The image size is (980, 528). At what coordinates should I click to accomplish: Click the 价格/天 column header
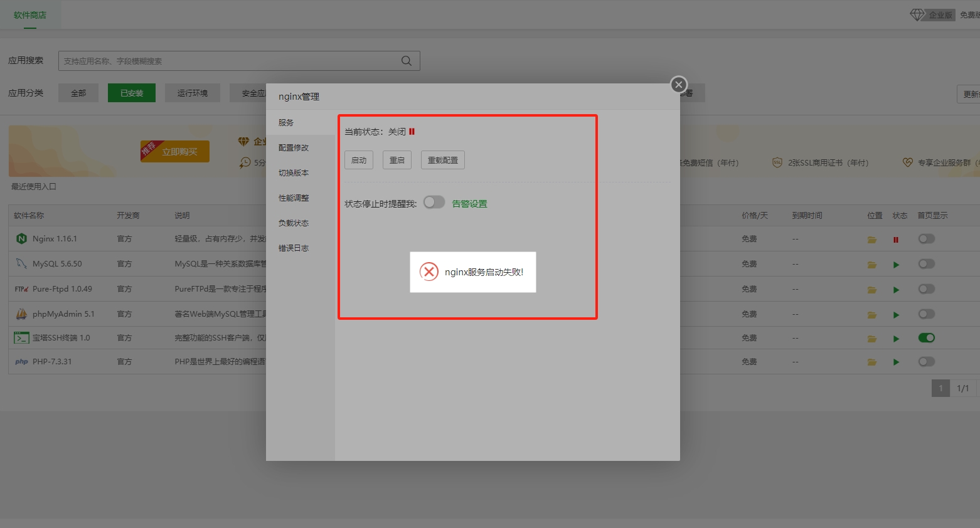755,215
